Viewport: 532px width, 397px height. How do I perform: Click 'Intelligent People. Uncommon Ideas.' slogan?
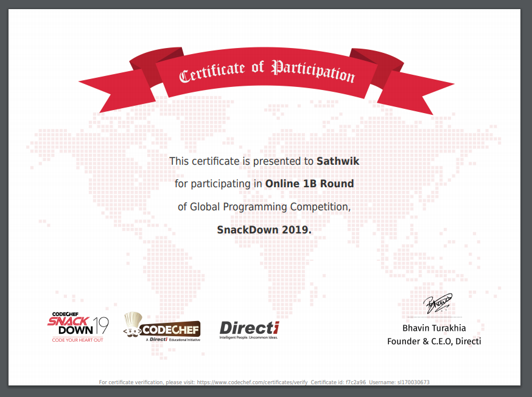tap(248, 337)
